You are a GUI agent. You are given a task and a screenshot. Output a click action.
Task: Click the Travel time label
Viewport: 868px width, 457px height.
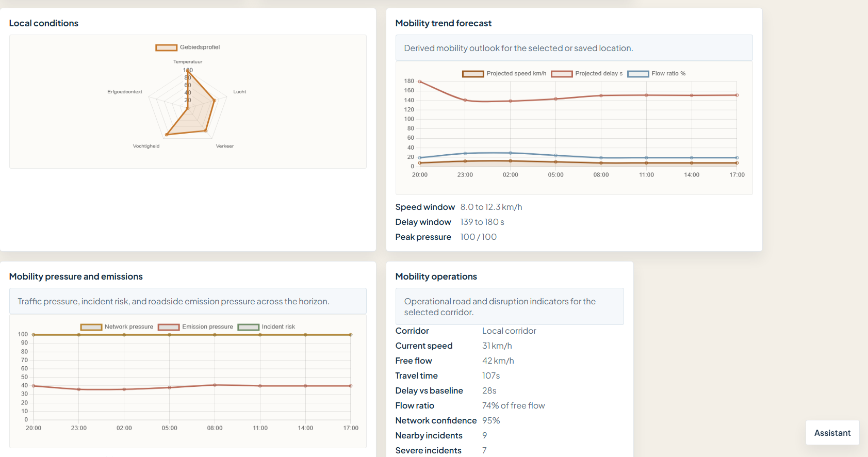417,376
